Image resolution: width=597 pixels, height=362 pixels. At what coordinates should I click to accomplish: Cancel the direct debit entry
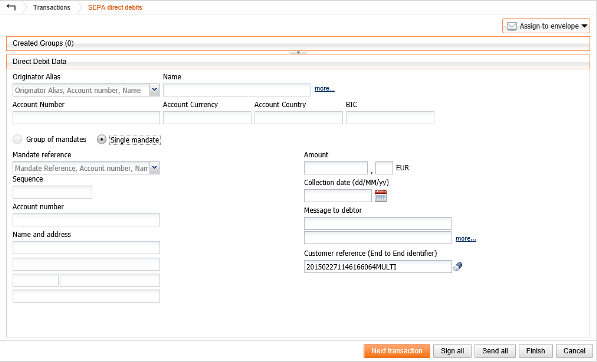coord(574,351)
